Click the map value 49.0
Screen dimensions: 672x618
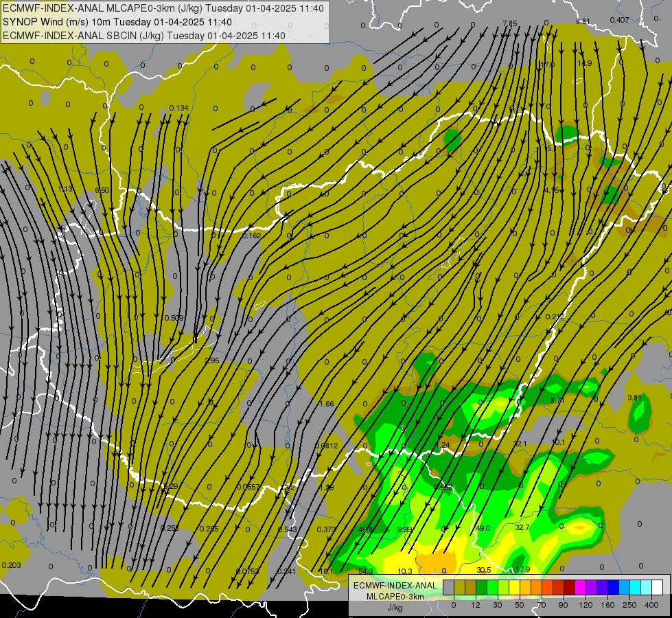[x=483, y=528]
